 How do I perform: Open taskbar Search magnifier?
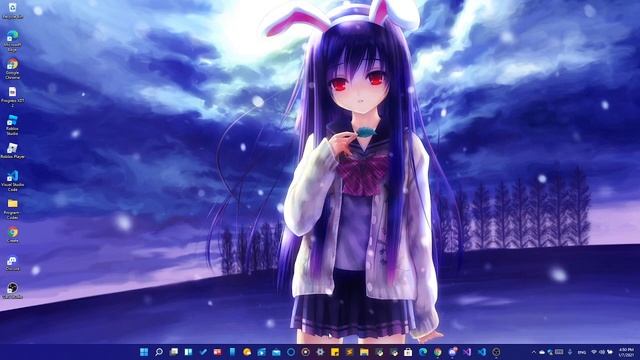coord(159,352)
